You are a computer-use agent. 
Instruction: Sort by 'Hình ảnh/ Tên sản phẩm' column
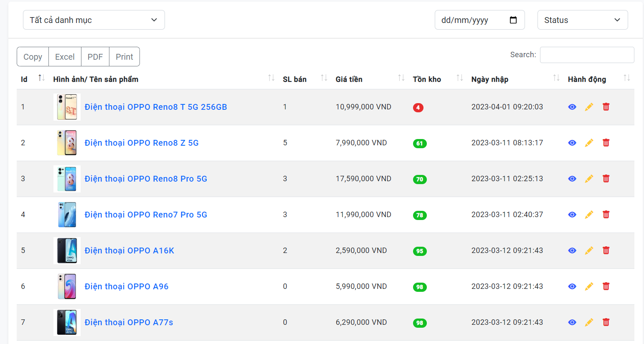[x=271, y=78]
